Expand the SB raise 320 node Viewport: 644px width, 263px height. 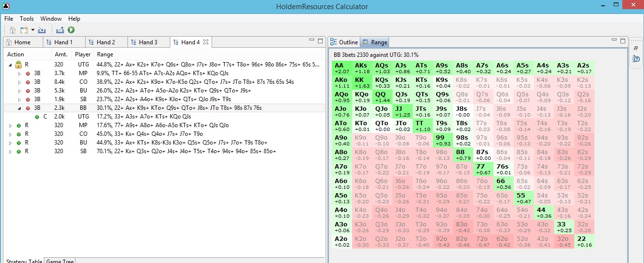(x=11, y=151)
